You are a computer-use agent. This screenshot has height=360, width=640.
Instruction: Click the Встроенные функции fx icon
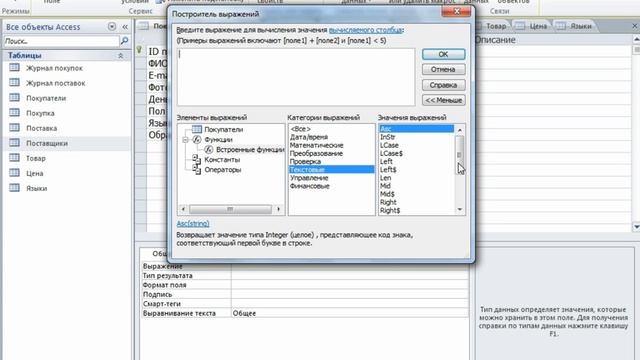tap(209, 150)
